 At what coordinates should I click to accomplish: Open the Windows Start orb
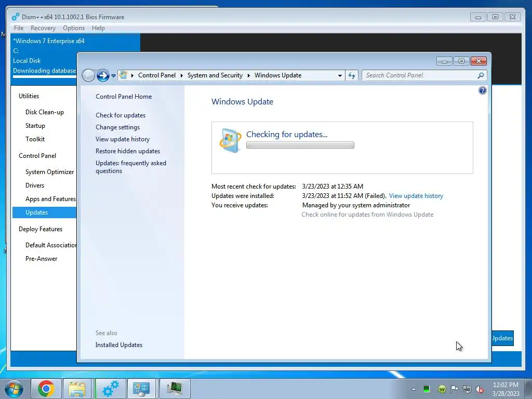(14, 389)
